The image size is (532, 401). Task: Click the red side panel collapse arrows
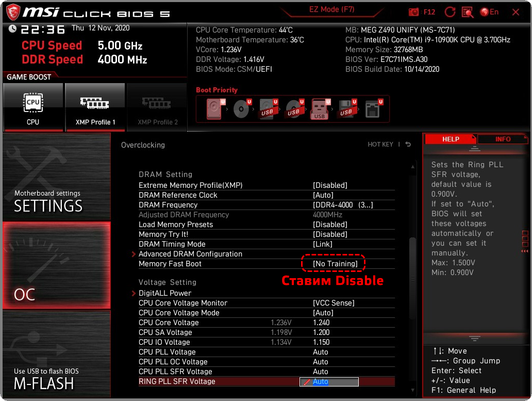click(525, 251)
